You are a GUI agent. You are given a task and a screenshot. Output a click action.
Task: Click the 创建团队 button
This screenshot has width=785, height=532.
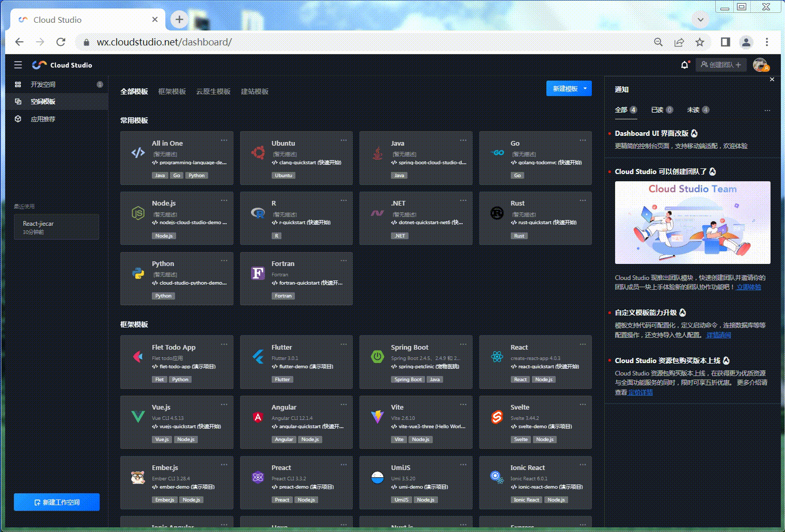click(721, 65)
